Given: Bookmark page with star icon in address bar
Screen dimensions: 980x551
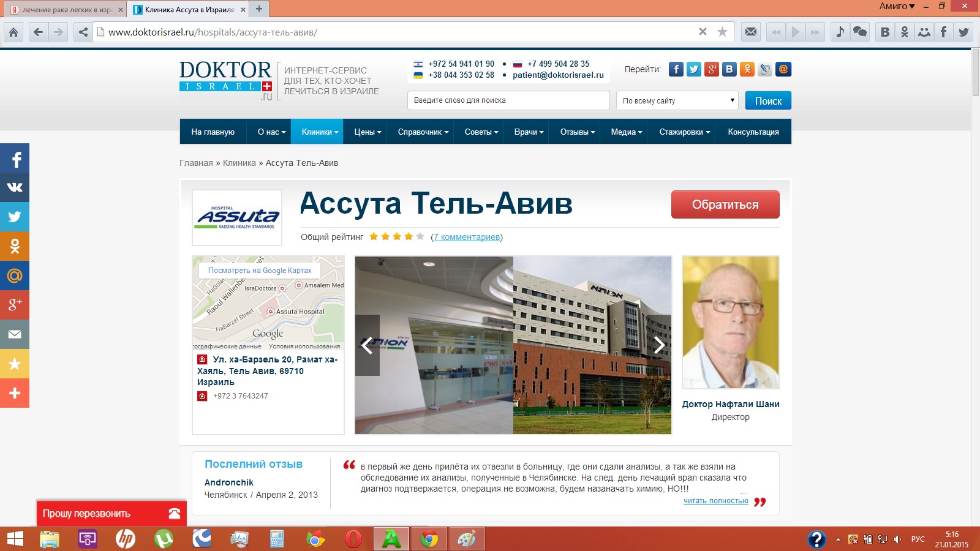Looking at the screenshot, I should [x=722, y=32].
